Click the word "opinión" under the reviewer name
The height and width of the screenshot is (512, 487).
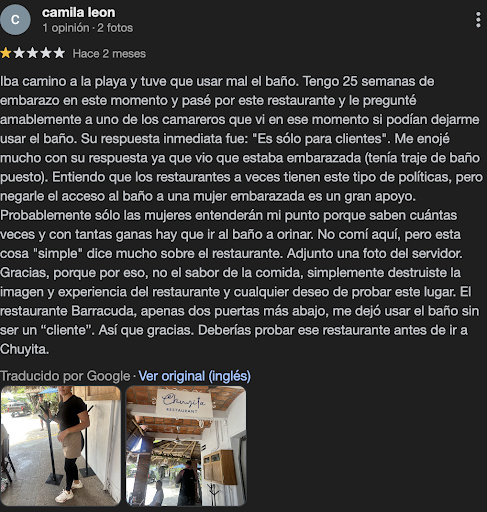click(70, 28)
